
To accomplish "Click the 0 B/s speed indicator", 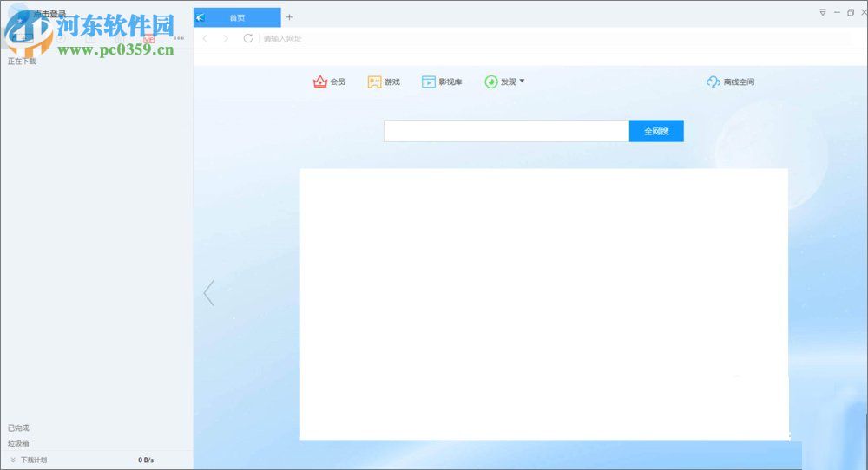I will point(146,460).
